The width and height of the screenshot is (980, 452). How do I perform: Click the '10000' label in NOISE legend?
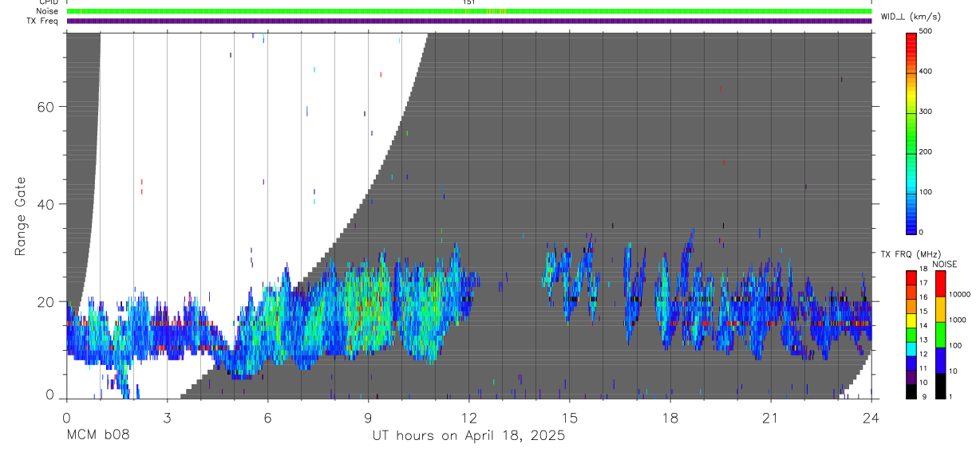(x=959, y=294)
